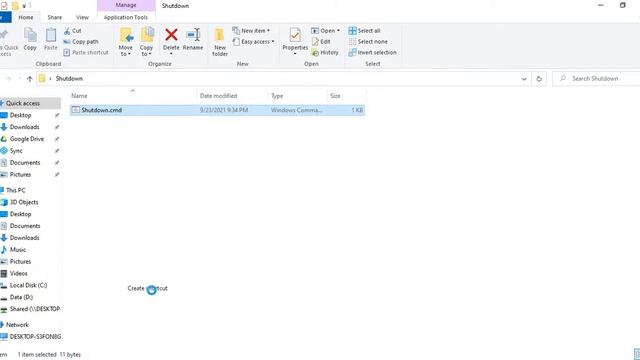Image resolution: width=640 pixels, height=360 pixels.
Task: Select the Shutdown.cmd file
Action: [217, 110]
